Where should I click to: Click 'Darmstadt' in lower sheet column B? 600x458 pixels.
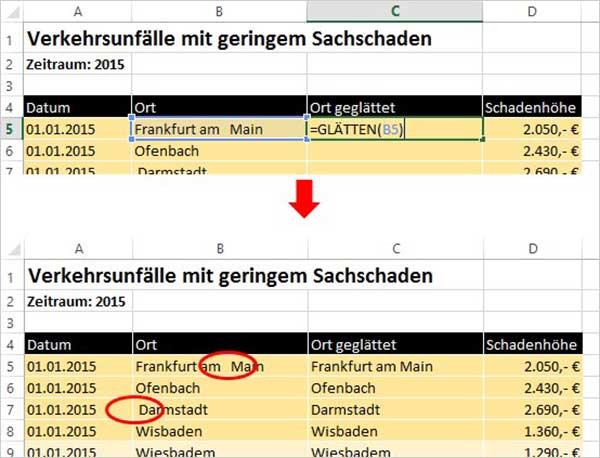(220, 409)
